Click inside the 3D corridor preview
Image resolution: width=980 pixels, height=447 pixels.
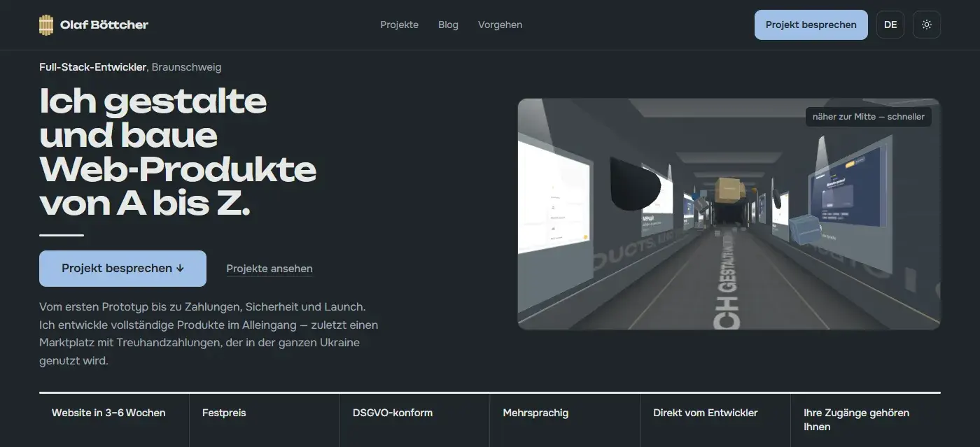tap(729, 213)
